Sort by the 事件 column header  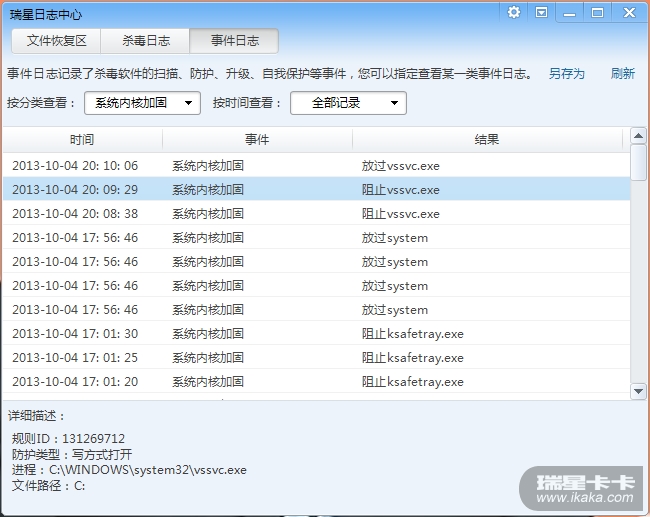coord(257,140)
